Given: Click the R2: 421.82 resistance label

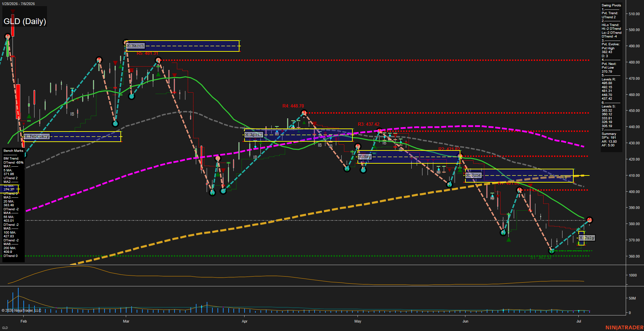Looking at the screenshot, I should click(x=449, y=149).
